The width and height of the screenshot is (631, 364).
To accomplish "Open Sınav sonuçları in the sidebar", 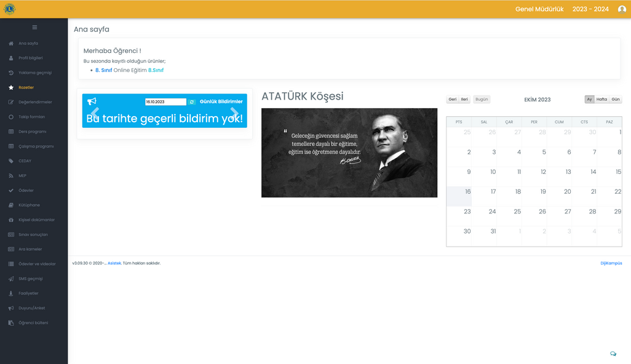I will pos(33,234).
